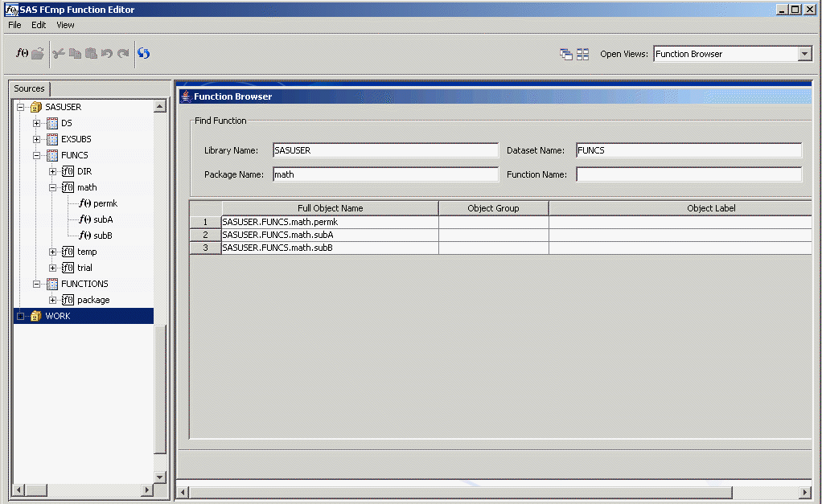Screen dimensions: 822x504
Task: Select the Refresh toolbar icon
Action: (x=143, y=53)
